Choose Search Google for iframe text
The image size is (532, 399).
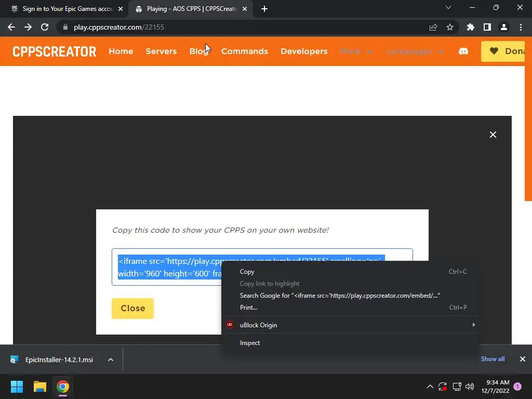point(350,296)
